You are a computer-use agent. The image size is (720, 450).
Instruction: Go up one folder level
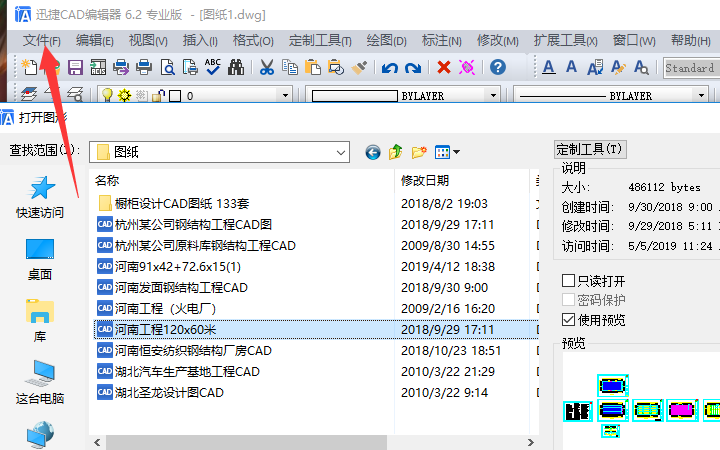click(395, 152)
